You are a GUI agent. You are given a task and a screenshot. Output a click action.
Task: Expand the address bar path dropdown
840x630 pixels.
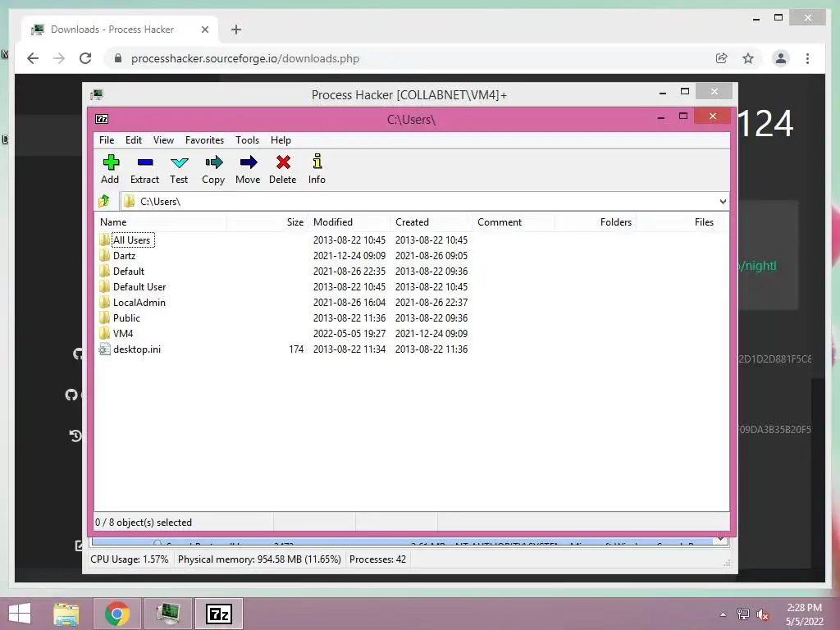(723, 202)
